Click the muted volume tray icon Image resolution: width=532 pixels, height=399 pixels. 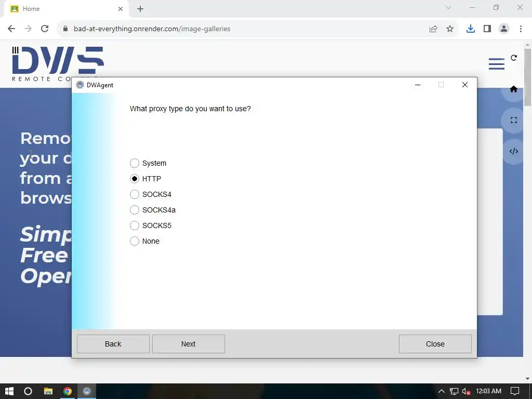pos(466,391)
